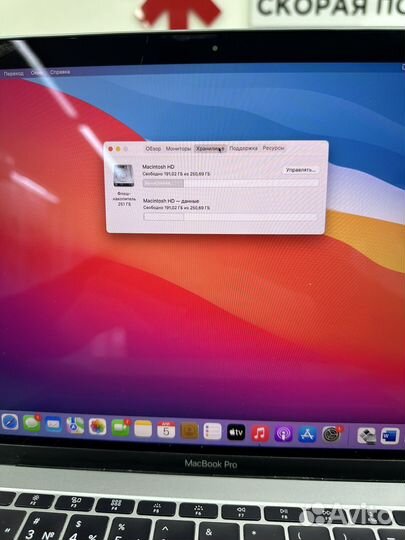Open Maps from the Dock

75,425
